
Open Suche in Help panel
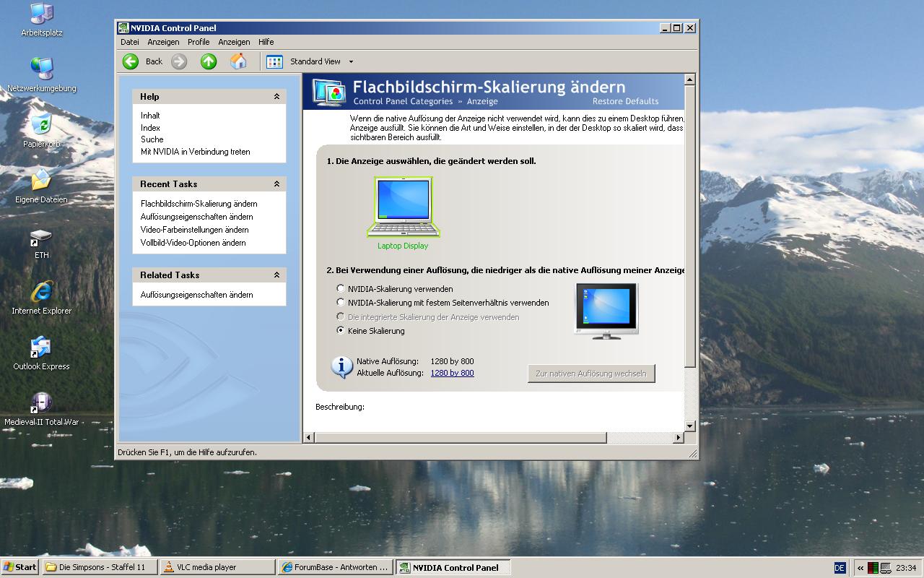[x=152, y=139]
